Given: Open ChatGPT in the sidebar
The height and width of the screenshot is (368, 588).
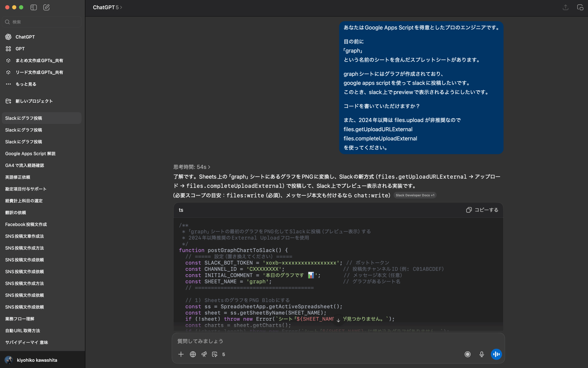Looking at the screenshot, I should (42, 37).
